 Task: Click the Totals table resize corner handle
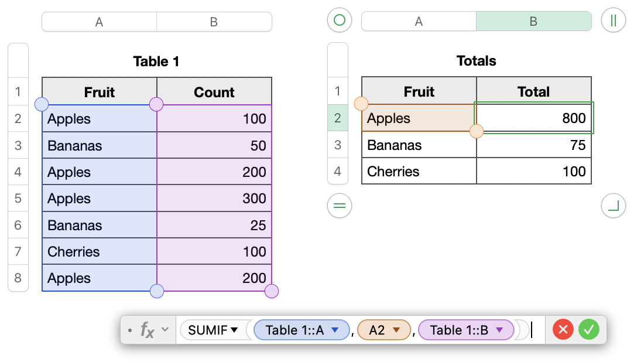pyautogui.click(x=614, y=206)
